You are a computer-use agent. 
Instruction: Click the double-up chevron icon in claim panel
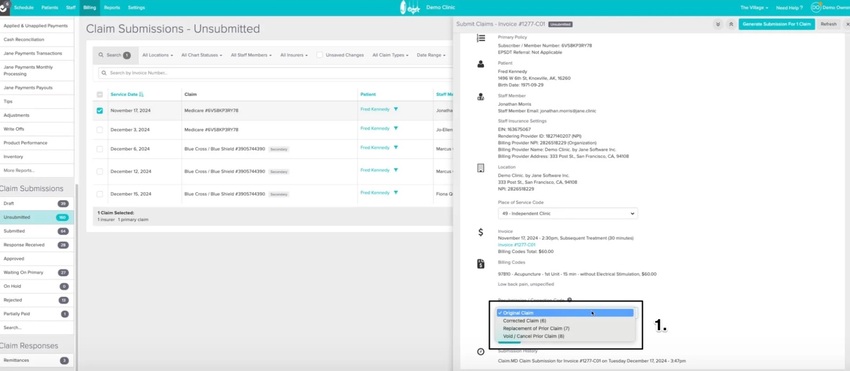coord(730,24)
